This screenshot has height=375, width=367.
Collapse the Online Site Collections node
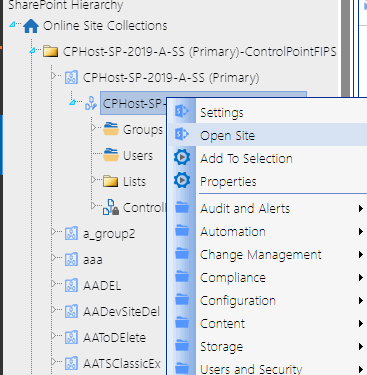[x=13, y=24]
